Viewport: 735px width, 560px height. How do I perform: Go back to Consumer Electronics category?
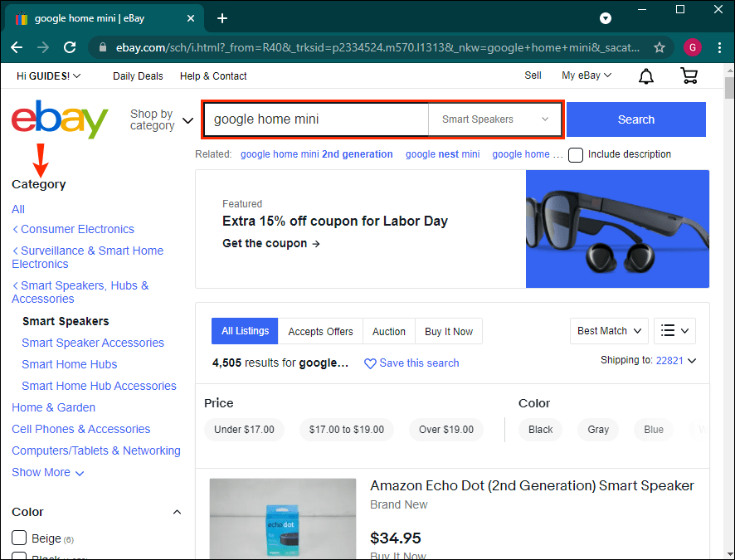point(73,229)
